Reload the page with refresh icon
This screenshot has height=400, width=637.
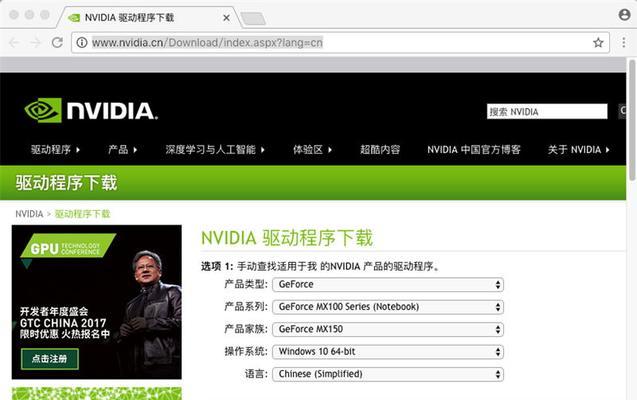click(x=57, y=42)
